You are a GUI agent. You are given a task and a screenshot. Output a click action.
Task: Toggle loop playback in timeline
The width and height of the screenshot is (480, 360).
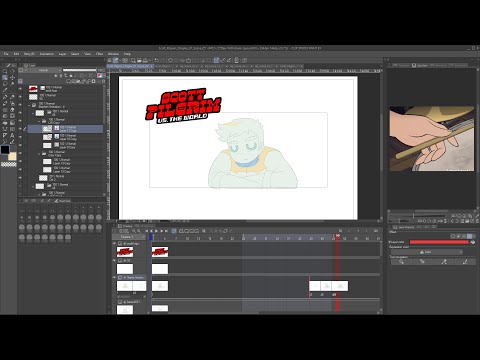coord(174,231)
